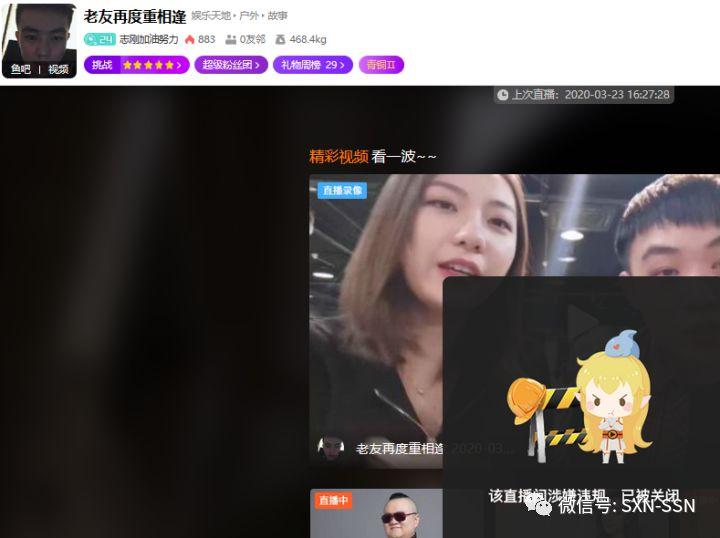Click the blue 直播录像 tag
This screenshot has height=538, width=720.
(342, 190)
